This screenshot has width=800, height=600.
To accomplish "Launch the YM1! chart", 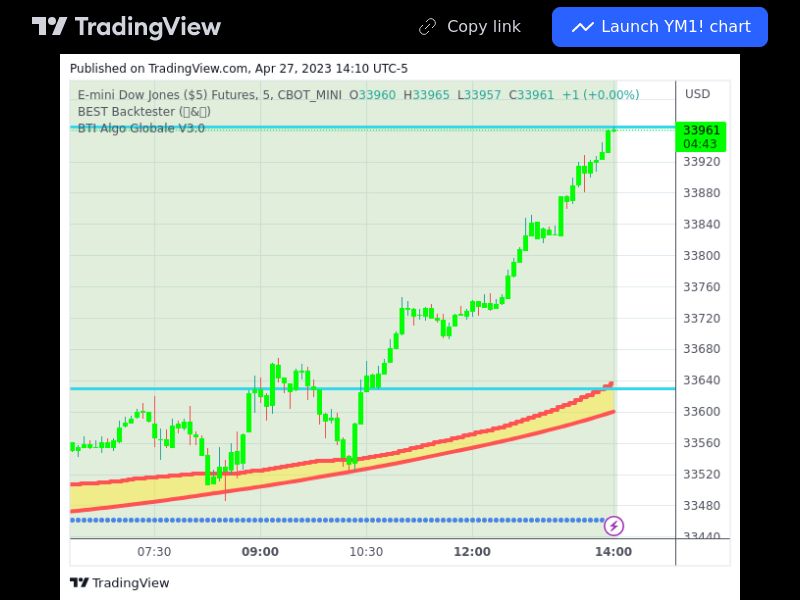I will pyautogui.click(x=660, y=27).
